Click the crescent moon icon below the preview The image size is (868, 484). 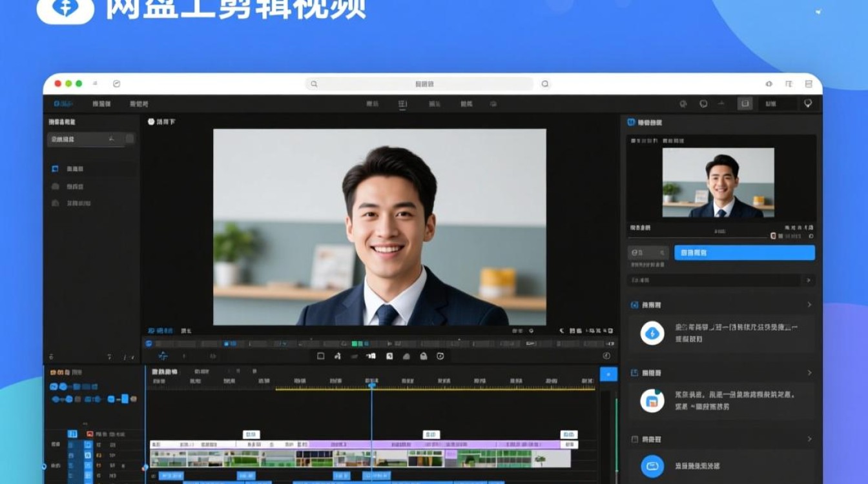click(561, 330)
